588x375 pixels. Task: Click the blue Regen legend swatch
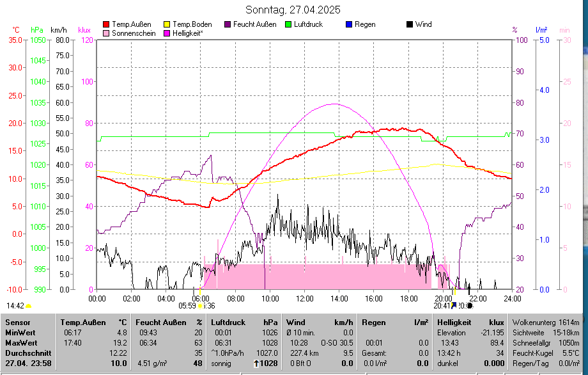[349, 24]
